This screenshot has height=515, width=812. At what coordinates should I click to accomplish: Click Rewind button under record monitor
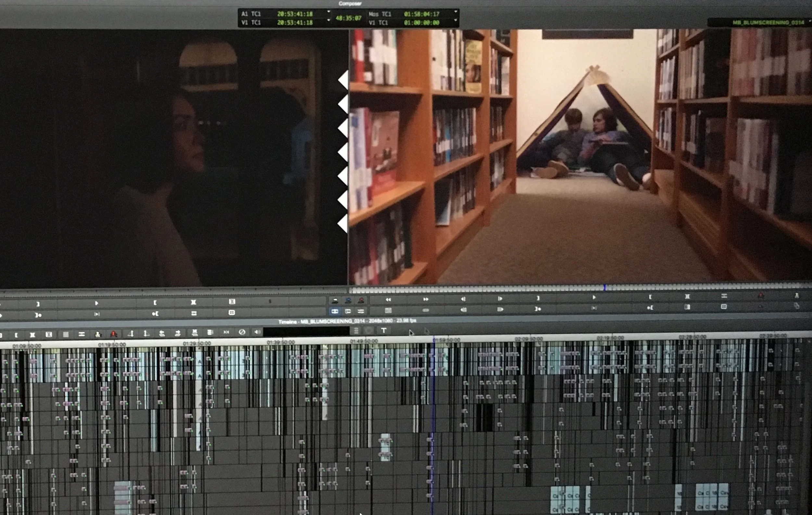(388, 299)
